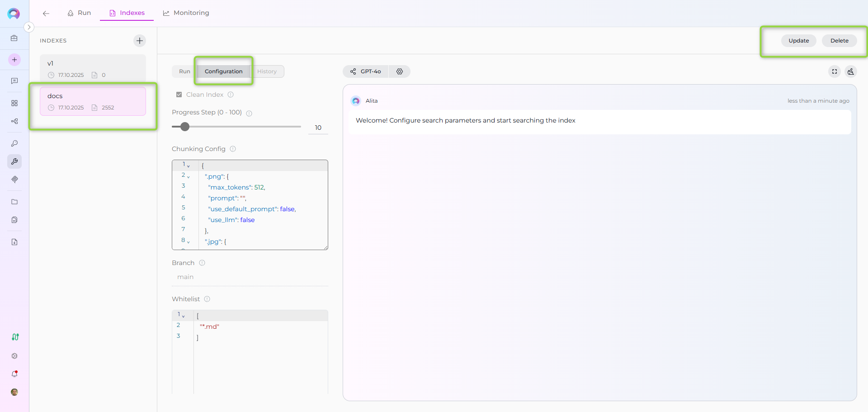This screenshot has height=412, width=868.
Task: Open the wrench toolkits icon in sidebar
Action: (x=14, y=161)
